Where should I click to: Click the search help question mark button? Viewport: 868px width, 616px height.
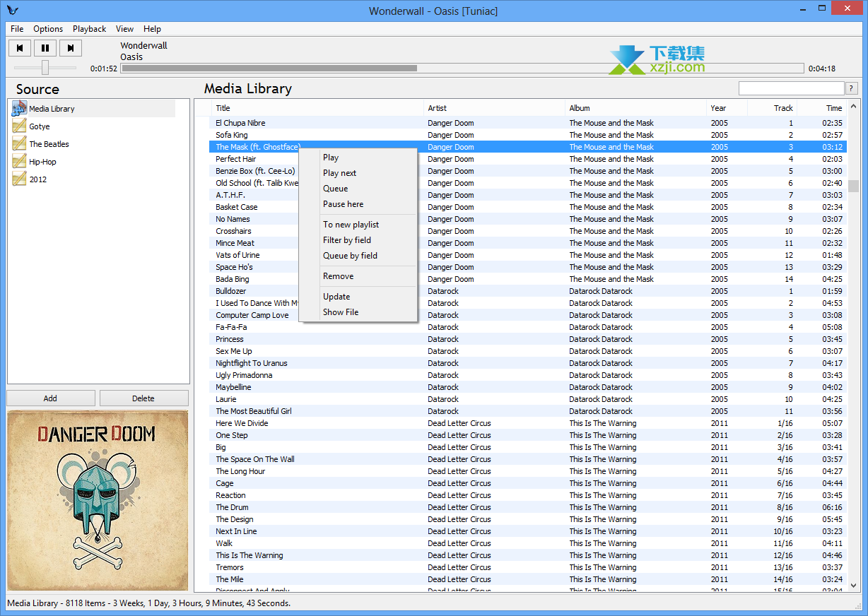coord(852,88)
